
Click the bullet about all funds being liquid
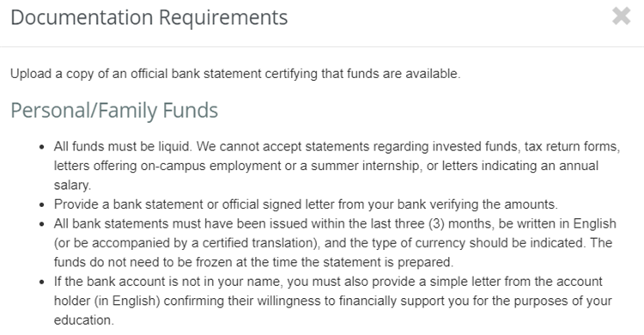coord(337,166)
